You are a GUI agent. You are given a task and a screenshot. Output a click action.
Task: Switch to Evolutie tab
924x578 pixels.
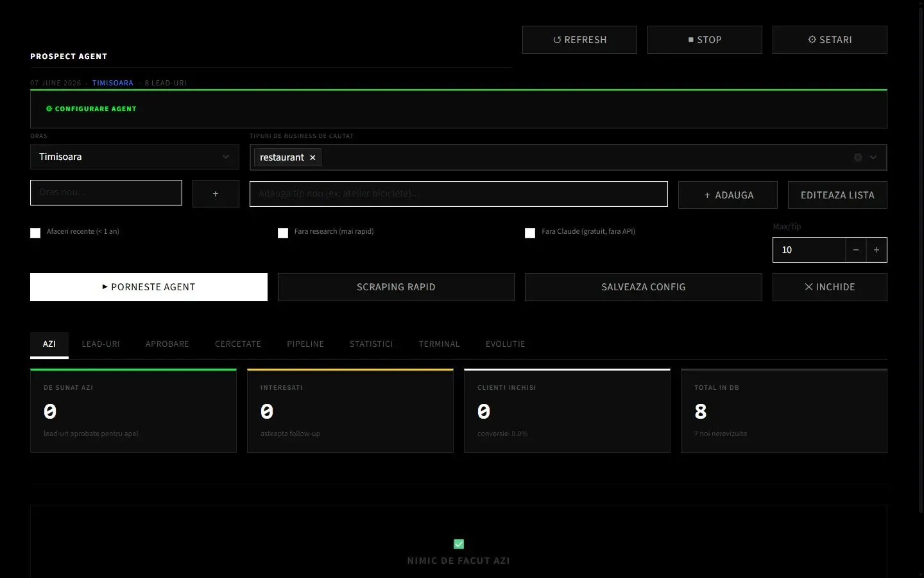pyautogui.click(x=506, y=344)
